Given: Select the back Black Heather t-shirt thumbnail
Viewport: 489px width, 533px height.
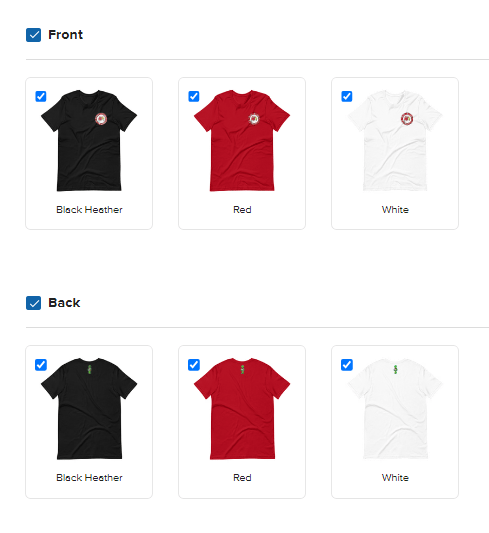Looking at the screenshot, I should 89,409.
